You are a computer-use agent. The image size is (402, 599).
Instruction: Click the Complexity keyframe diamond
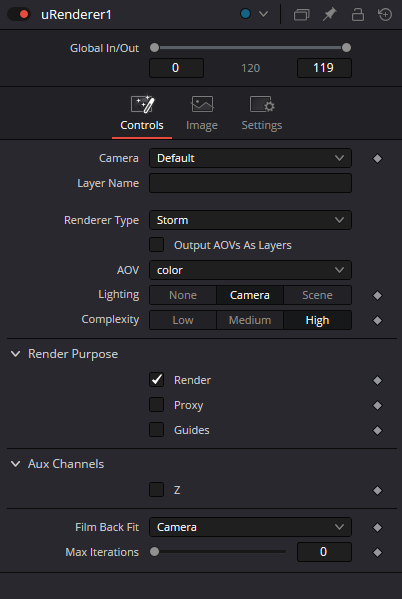coord(377,321)
